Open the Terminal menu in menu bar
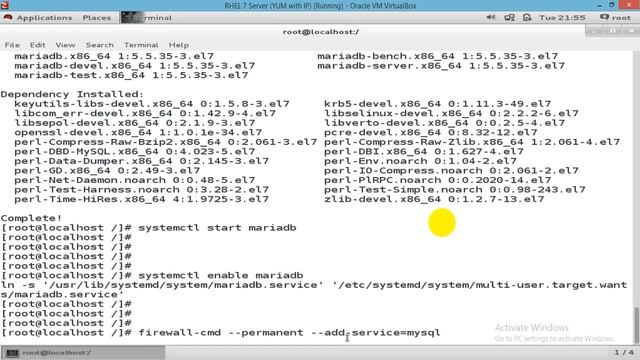640x360 pixels. point(141,45)
